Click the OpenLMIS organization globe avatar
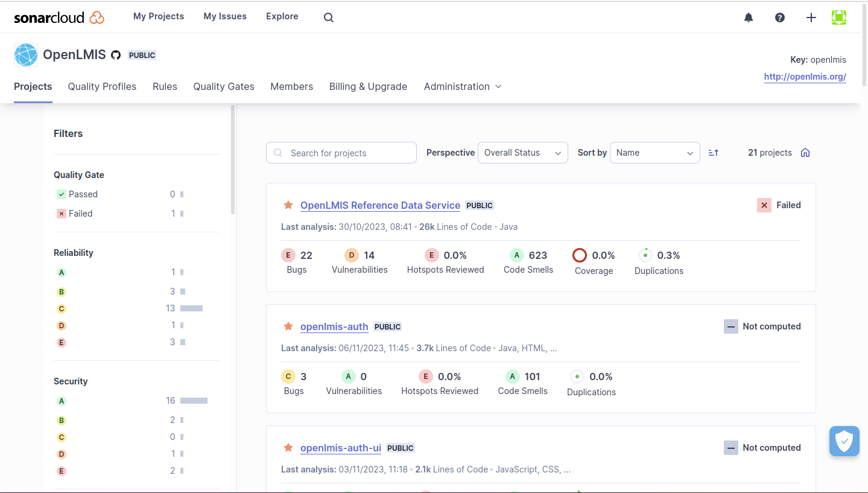 [26, 55]
